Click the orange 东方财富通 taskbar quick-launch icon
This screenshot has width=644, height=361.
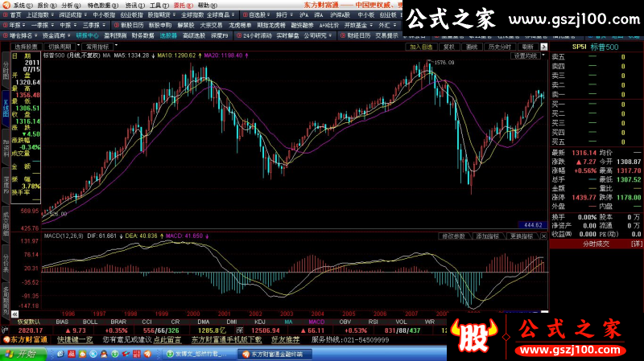point(147,354)
